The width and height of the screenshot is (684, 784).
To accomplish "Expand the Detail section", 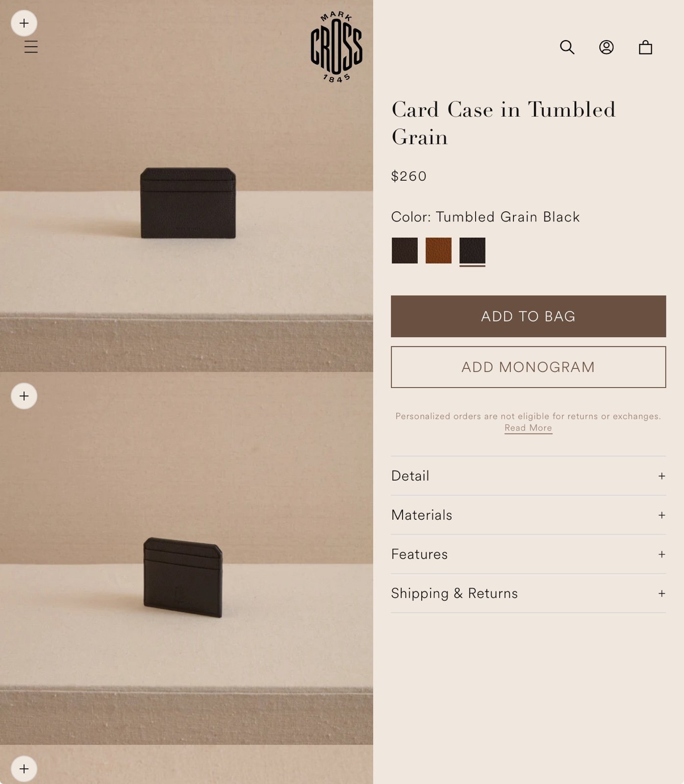I will point(528,476).
